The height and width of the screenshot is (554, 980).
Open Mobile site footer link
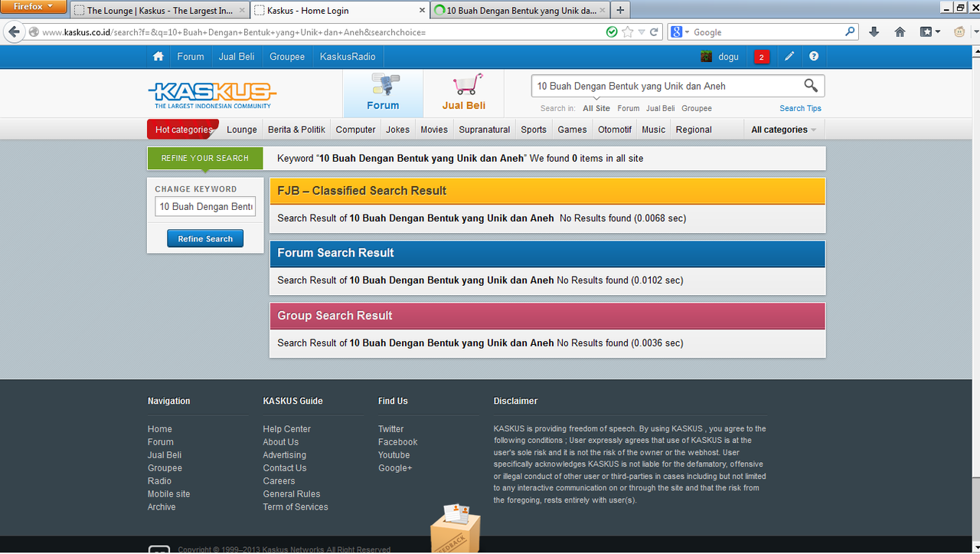click(x=168, y=494)
